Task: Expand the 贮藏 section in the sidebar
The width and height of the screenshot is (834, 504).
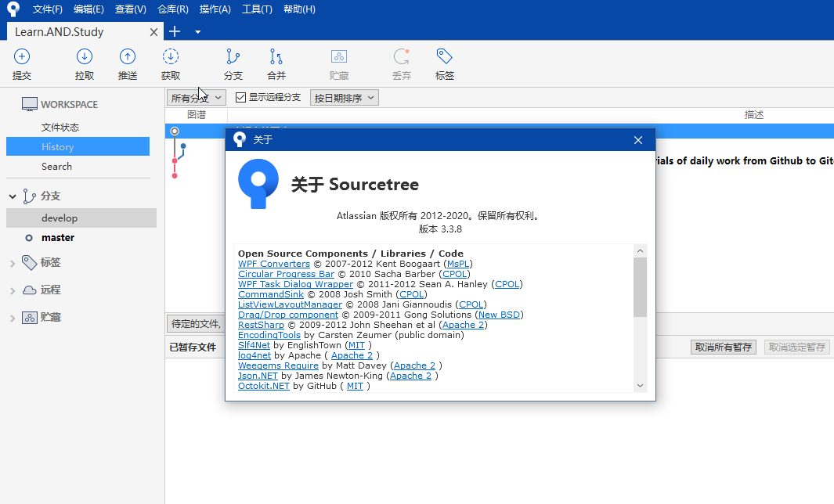Action: tap(13, 319)
